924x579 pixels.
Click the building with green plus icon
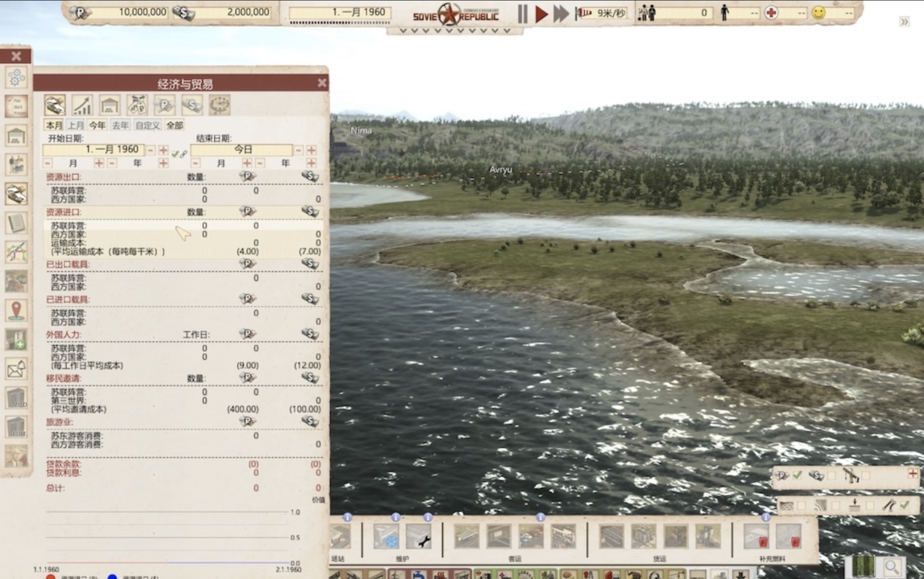coord(16,340)
